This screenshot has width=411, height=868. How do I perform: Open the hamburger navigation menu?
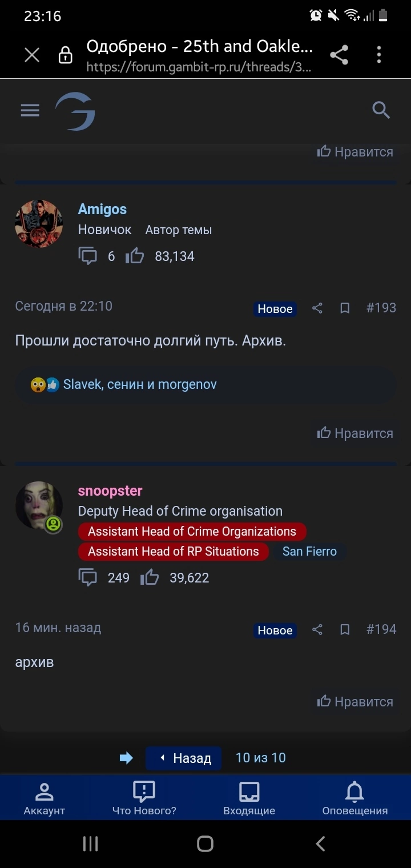click(x=30, y=110)
